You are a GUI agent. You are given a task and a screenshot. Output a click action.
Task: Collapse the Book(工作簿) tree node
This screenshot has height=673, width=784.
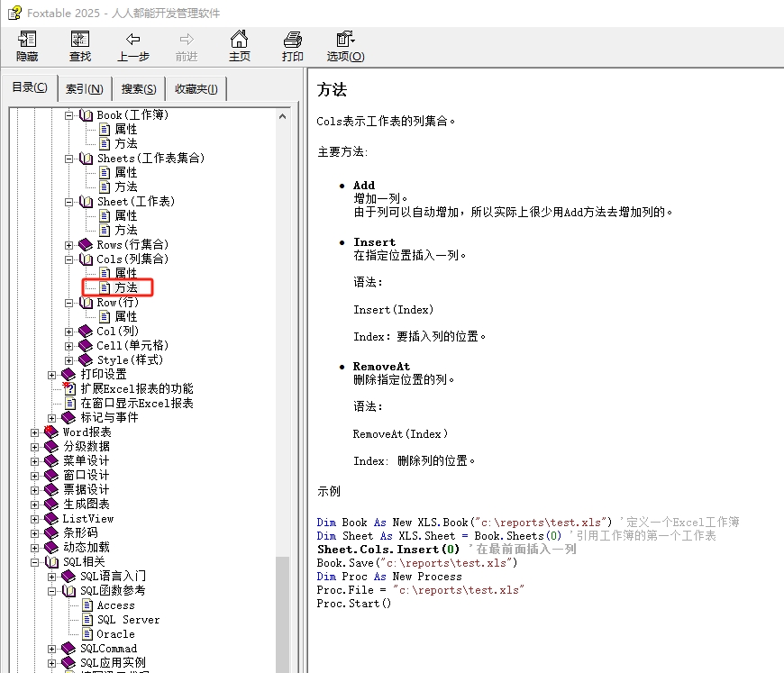coord(69,115)
